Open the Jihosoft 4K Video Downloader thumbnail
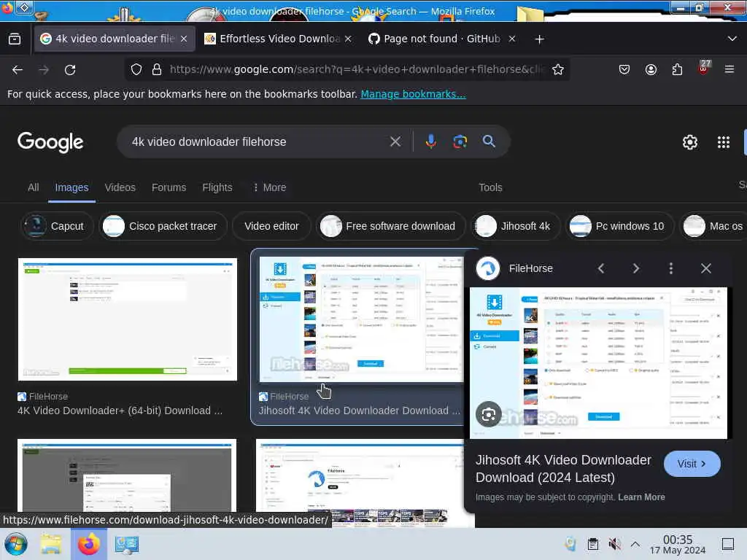This screenshot has height=560, width=747. pos(361,319)
